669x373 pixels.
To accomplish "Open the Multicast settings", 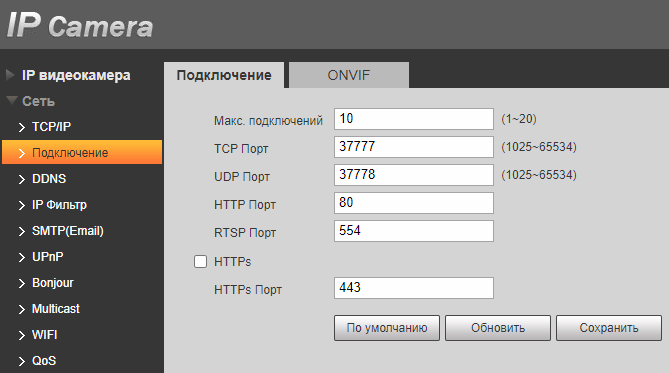I will pos(56,309).
